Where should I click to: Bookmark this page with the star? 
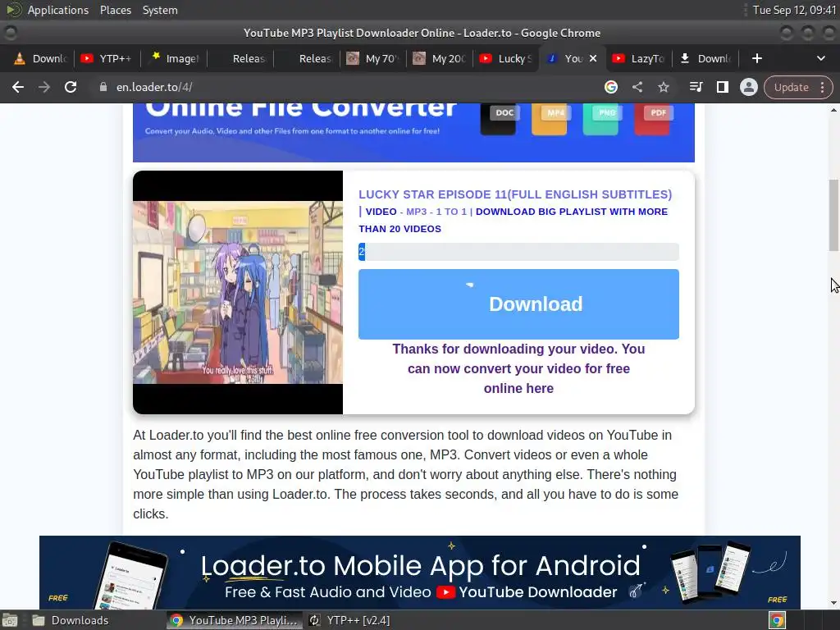pos(663,87)
